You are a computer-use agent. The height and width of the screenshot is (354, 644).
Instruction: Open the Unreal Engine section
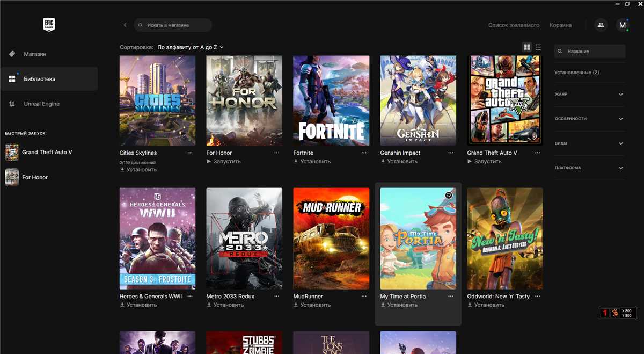49,104
